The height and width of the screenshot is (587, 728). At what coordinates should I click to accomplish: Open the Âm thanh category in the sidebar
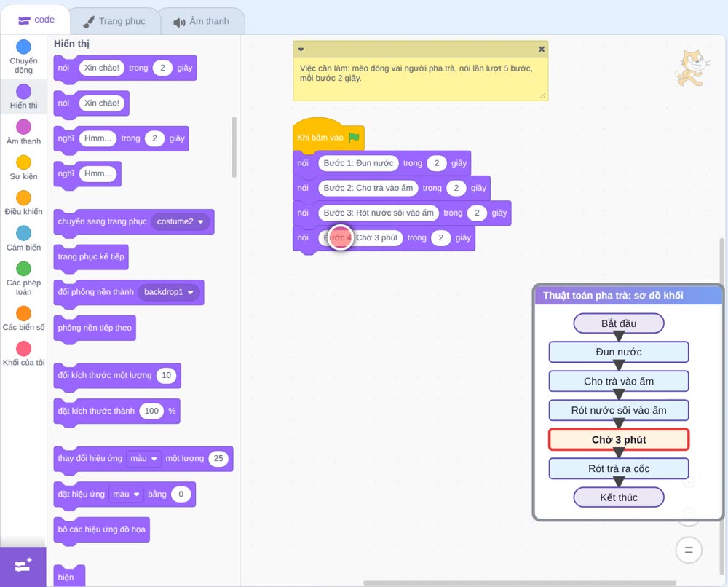[x=23, y=133]
